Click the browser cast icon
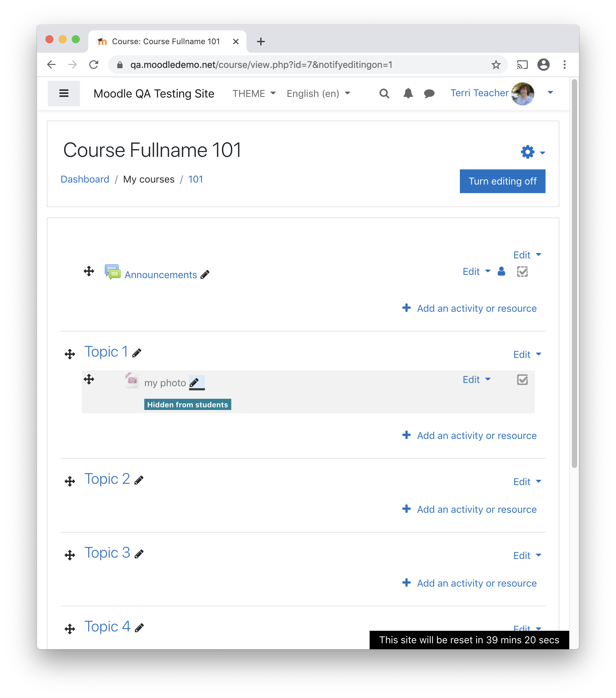616x698 pixels. [522, 65]
